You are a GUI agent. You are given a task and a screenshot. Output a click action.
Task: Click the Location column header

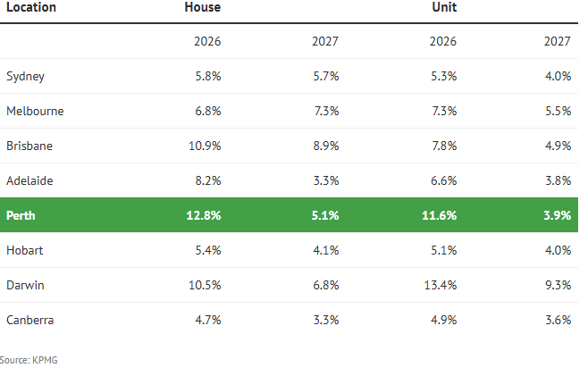[31, 7]
